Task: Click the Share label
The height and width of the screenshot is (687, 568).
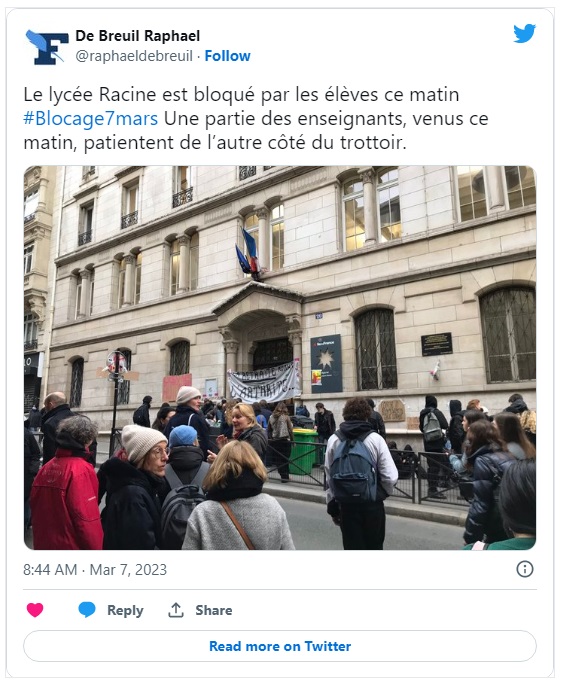Action: (214, 610)
